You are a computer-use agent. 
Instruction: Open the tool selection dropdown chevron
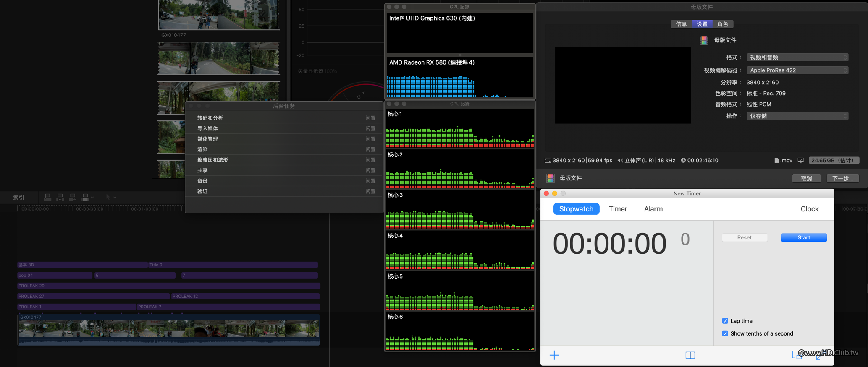(115, 197)
